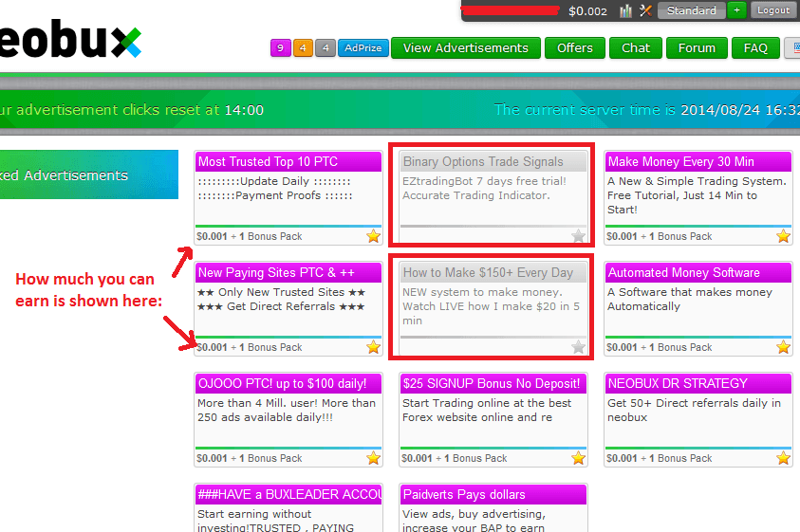Image resolution: width=800 pixels, height=532 pixels.
Task: Click the star on $25 SIGNUP Bonus ad
Action: [578, 458]
